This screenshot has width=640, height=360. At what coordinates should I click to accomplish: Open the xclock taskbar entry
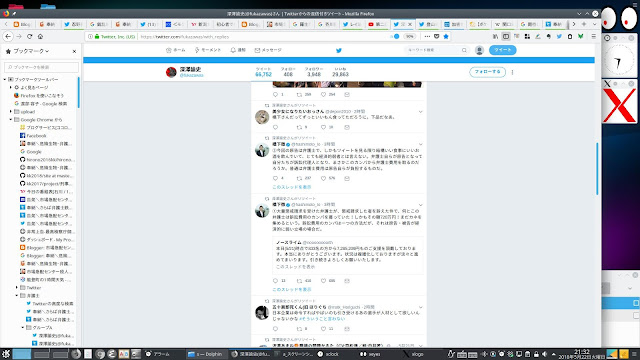pos(329,354)
